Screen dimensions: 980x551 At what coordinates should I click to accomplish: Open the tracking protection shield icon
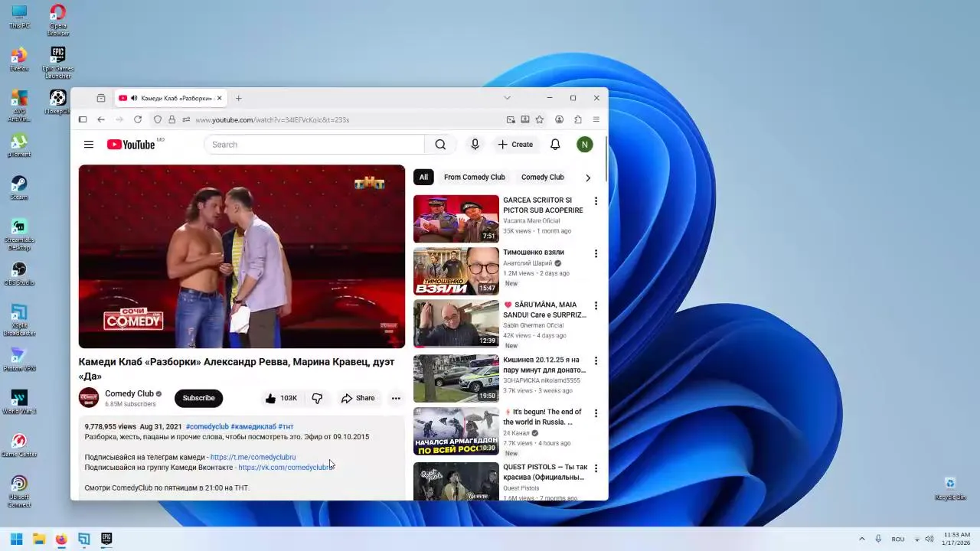(x=158, y=119)
